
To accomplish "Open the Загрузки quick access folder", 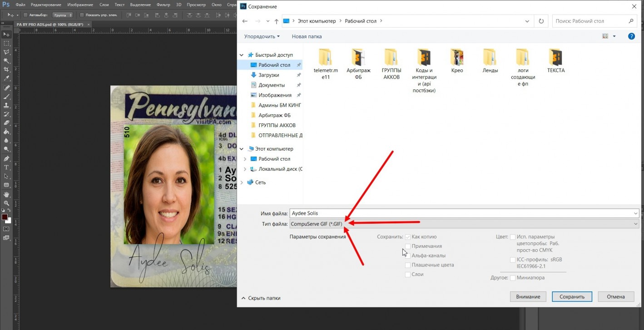I will [x=269, y=75].
